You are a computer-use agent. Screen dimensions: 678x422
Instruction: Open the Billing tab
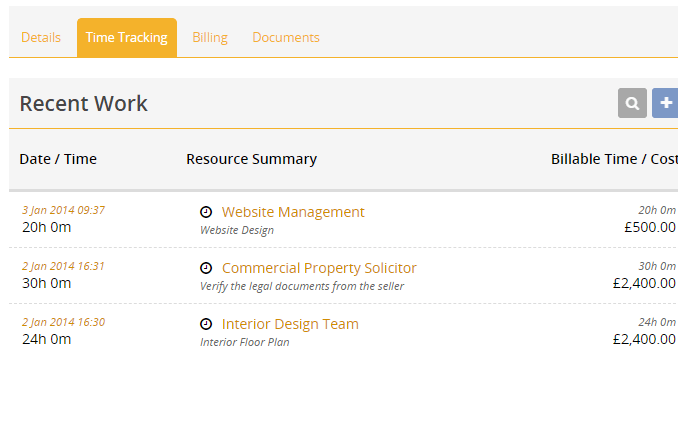(x=210, y=38)
